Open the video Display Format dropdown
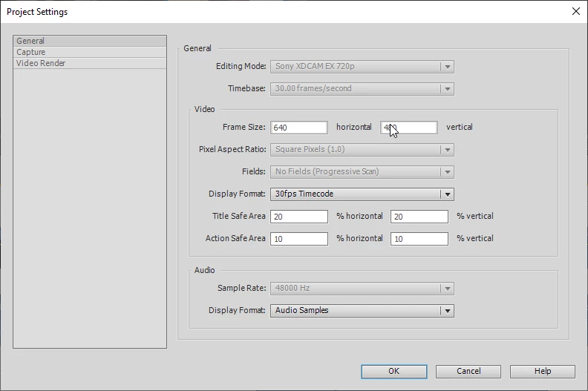 click(x=362, y=194)
